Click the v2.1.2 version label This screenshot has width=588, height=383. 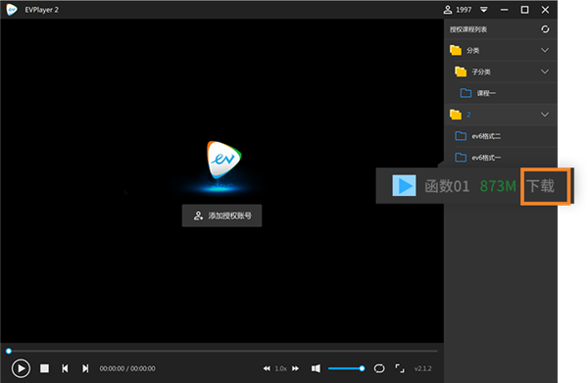point(423,368)
